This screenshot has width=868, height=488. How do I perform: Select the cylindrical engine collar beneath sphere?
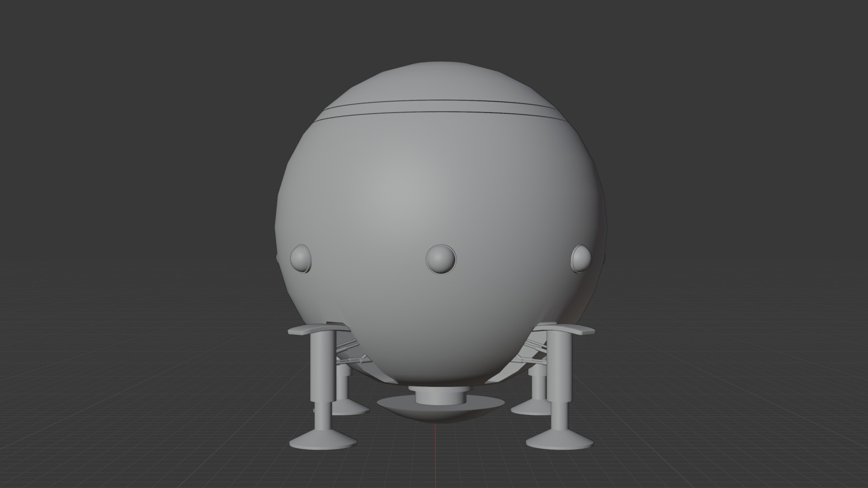coord(441,395)
